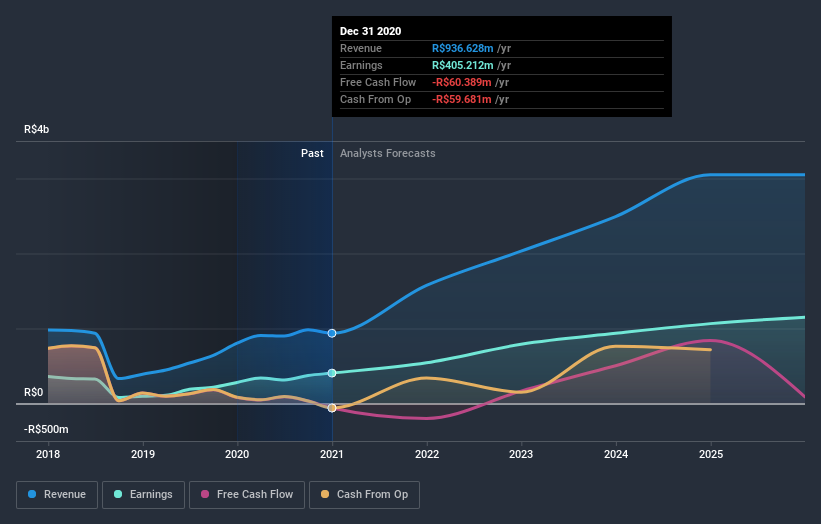Click the Revenue row label in tooltip
The width and height of the screenshot is (821, 524).
pos(361,49)
